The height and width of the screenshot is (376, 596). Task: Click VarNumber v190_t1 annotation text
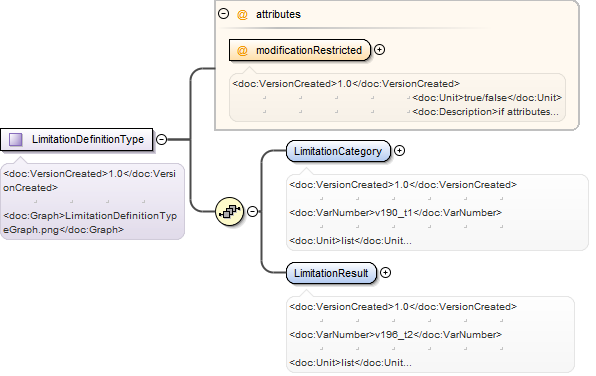395,213
